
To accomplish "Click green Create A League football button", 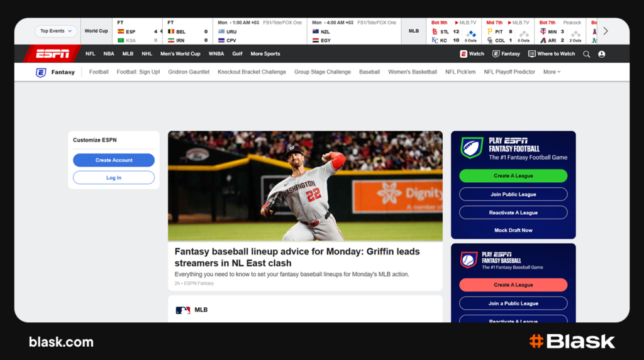I will [513, 176].
